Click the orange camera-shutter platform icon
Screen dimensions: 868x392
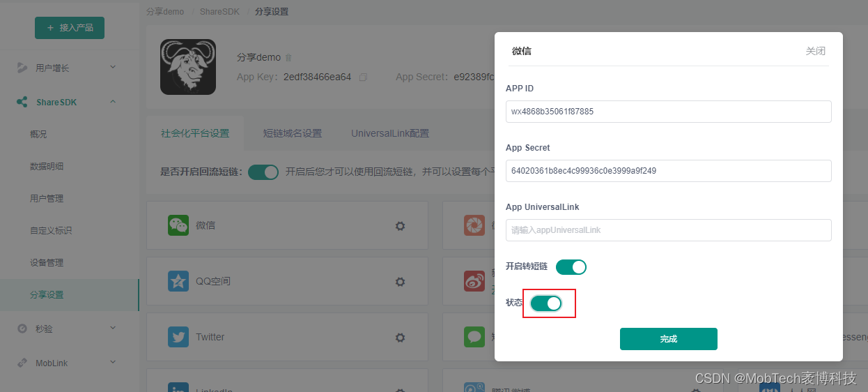tap(474, 225)
